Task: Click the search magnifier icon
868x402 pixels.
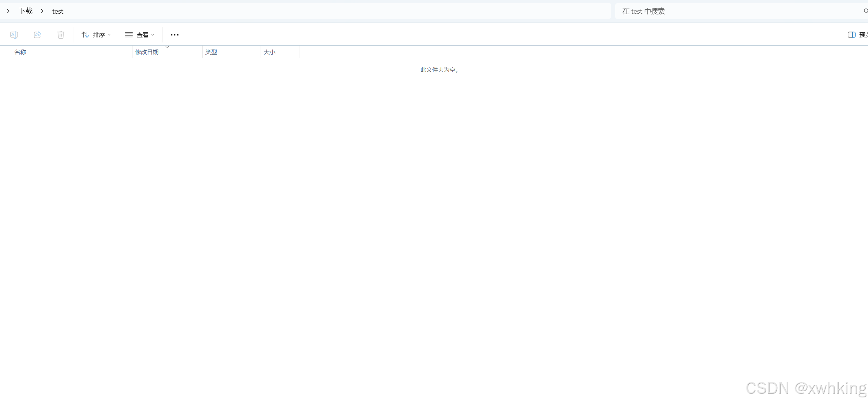Action: pyautogui.click(x=866, y=11)
